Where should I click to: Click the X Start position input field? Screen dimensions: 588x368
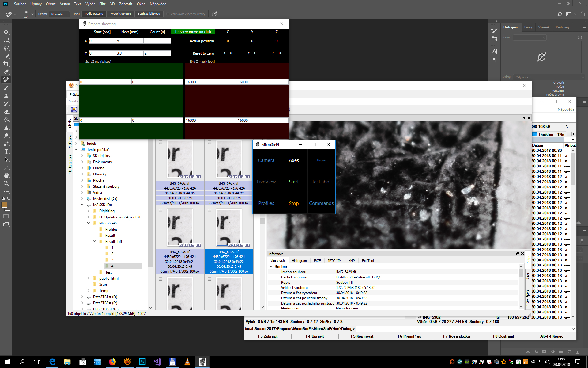(x=102, y=41)
